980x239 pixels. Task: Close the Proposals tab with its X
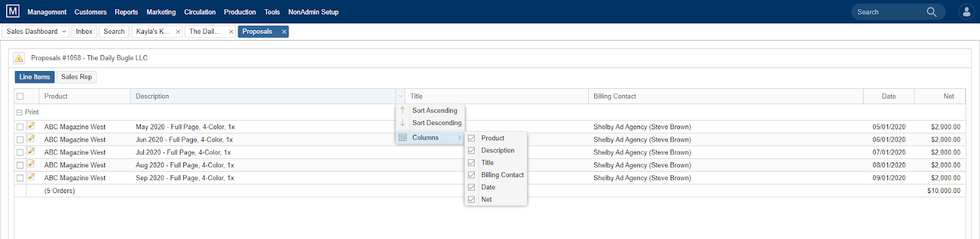point(284,32)
